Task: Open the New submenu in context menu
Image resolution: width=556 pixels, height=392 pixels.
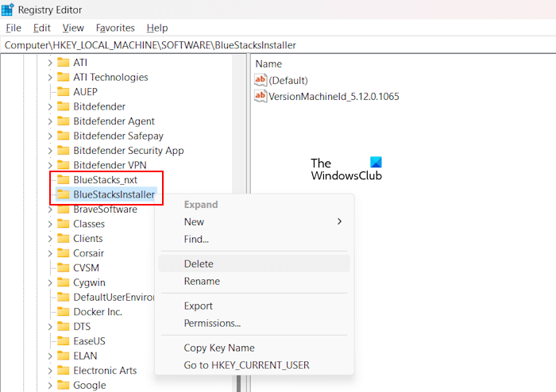Action: coord(254,221)
